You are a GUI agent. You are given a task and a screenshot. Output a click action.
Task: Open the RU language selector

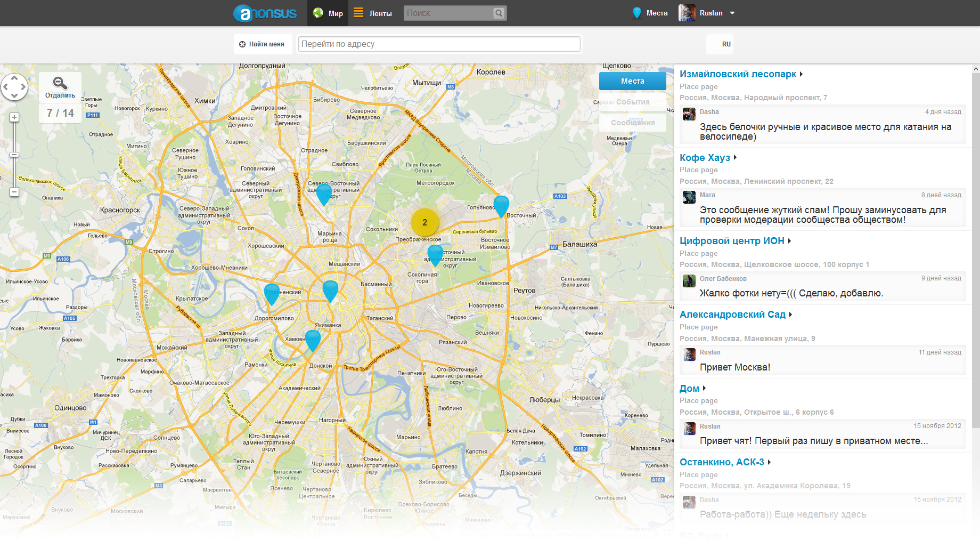[726, 44]
